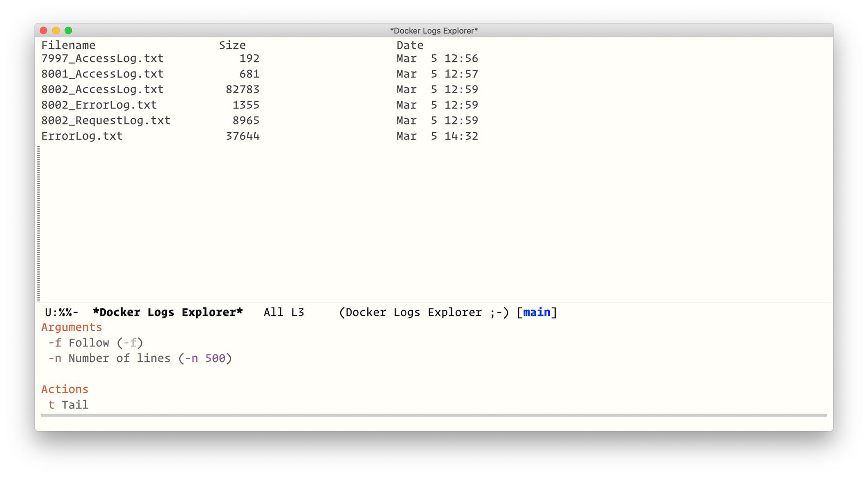Click date of 8002_RequestLog.txt row

click(437, 121)
